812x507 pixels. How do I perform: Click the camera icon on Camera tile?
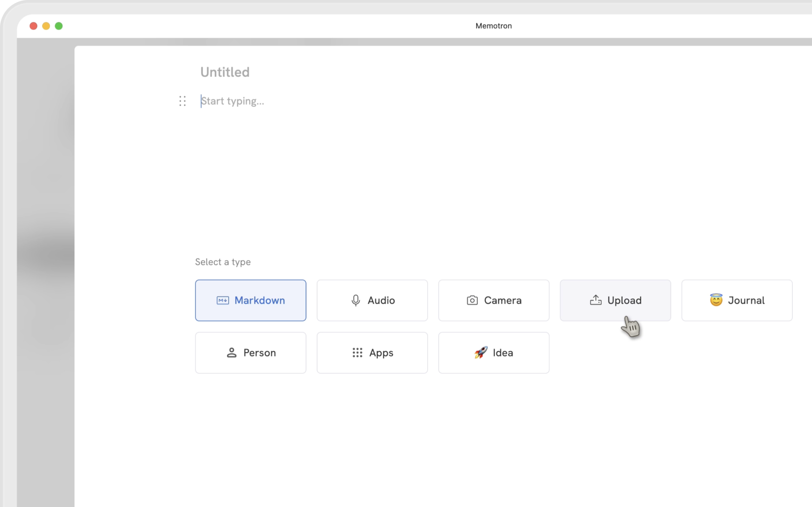472,300
